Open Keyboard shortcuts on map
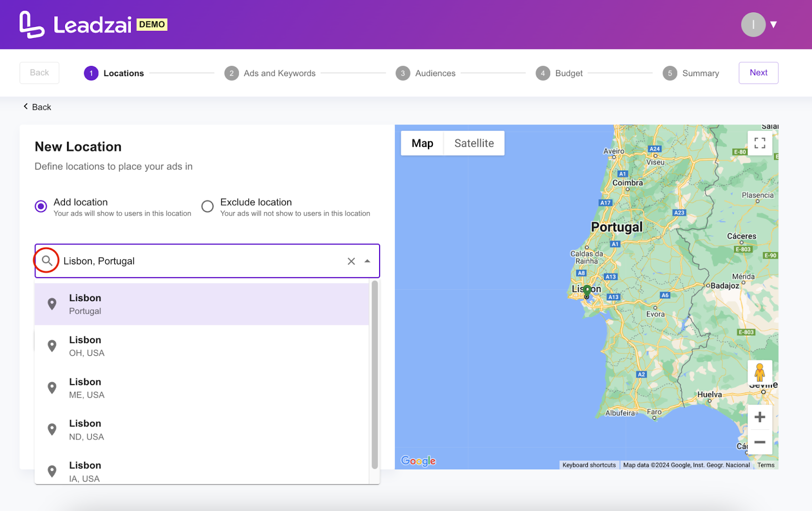Screen dimensions: 812x511 pyautogui.click(x=589, y=465)
